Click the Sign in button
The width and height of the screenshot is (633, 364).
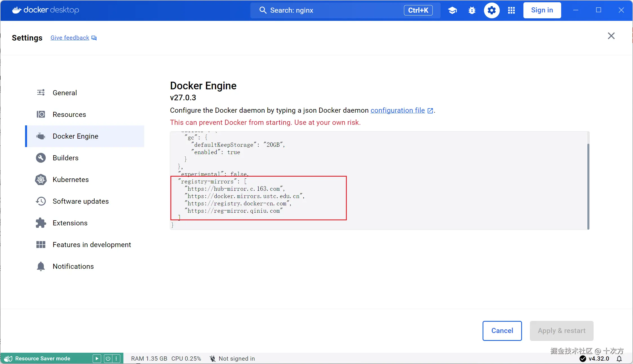(x=542, y=10)
